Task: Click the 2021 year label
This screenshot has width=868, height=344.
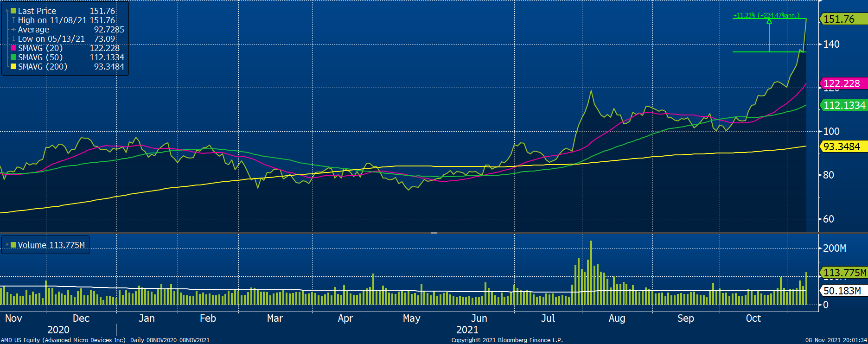Action: point(467,330)
